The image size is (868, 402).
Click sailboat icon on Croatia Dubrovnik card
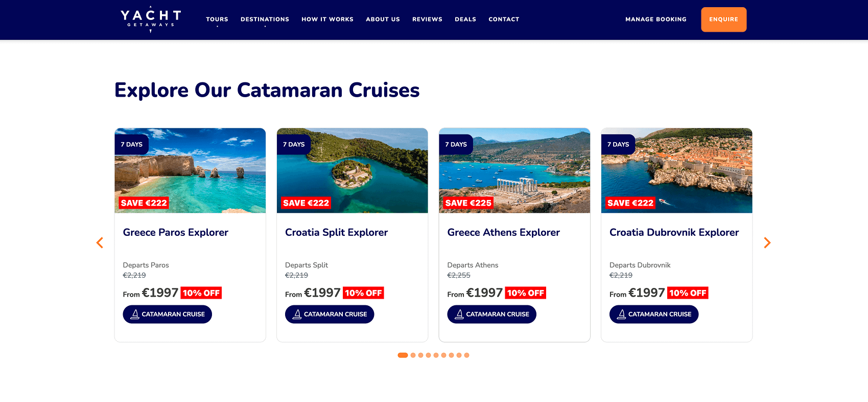click(x=621, y=315)
